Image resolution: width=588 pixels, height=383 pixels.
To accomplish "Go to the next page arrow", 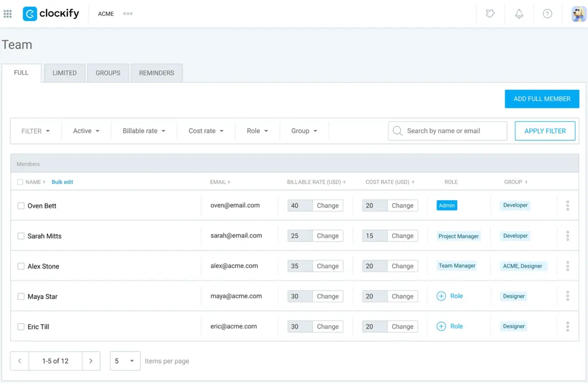I will (91, 361).
